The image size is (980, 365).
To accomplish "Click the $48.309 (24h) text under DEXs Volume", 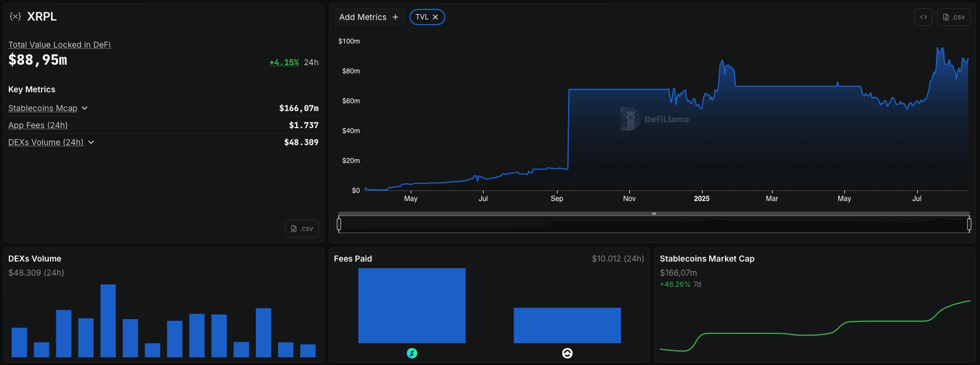I will pyautogui.click(x=36, y=273).
